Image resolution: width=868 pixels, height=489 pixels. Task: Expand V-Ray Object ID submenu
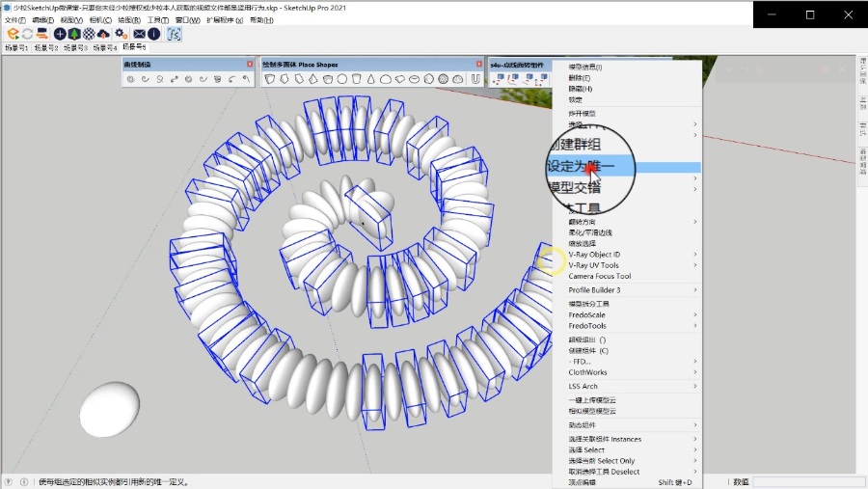coord(627,255)
